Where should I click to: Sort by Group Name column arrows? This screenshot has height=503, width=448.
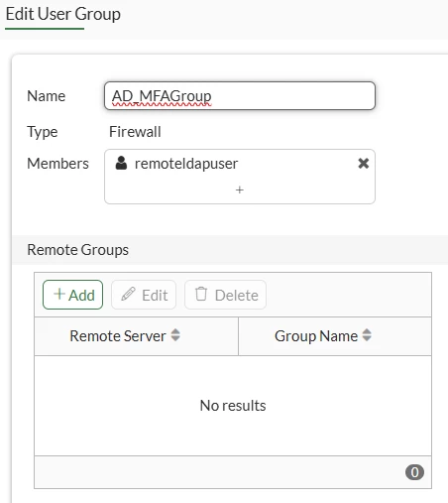click(367, 335)
